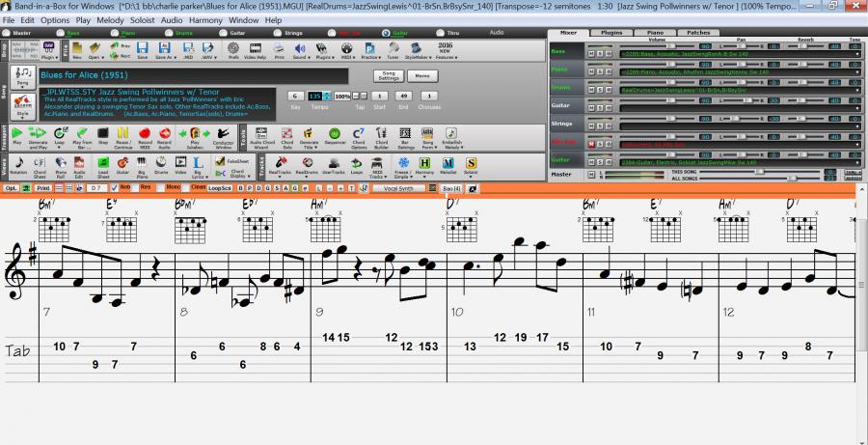Viewport: 868px width, 445px height.
Task: Select the Drums track radio button
Action: pos(168,33)
